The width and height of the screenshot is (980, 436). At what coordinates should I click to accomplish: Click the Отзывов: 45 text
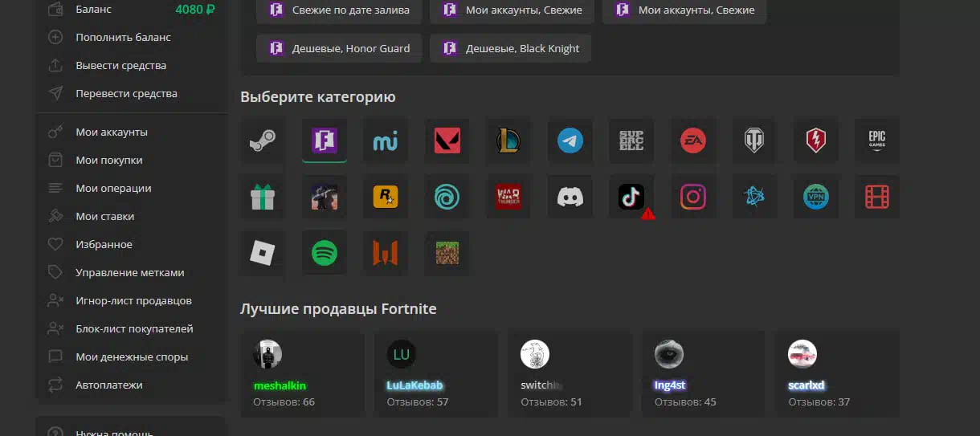click(x=685, y=401)
